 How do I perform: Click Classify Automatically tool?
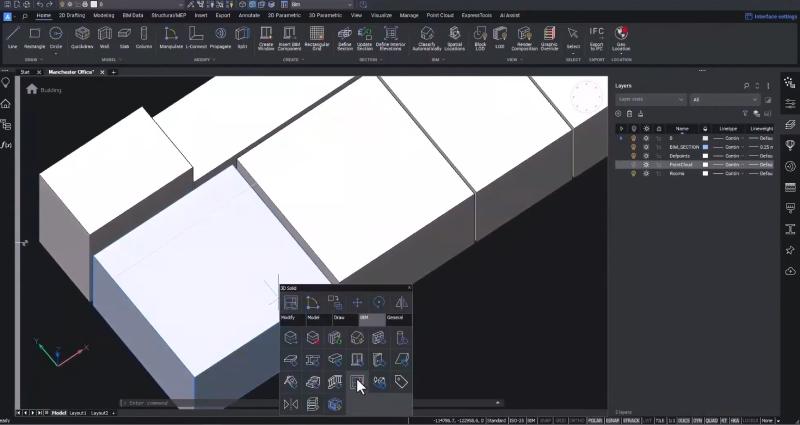point(427,39)
